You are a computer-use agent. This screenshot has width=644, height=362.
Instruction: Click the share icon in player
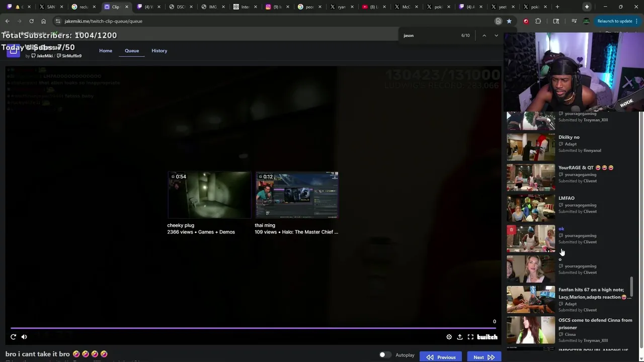coord(459,337)
